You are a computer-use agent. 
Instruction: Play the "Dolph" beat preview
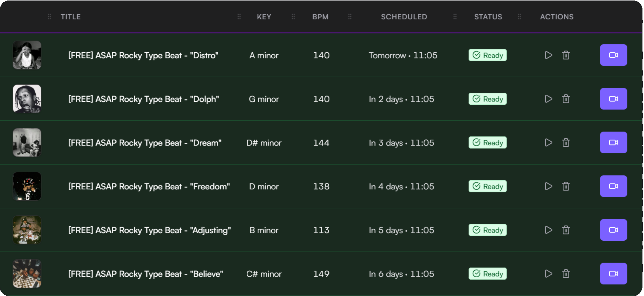[548, 99]
